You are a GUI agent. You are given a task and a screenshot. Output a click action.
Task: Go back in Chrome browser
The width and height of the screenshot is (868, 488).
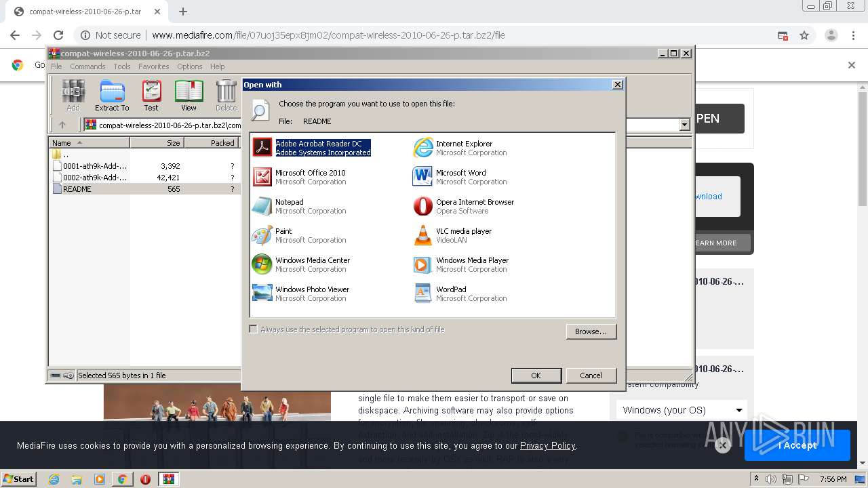pyautogui.click(x=15, y=35)
